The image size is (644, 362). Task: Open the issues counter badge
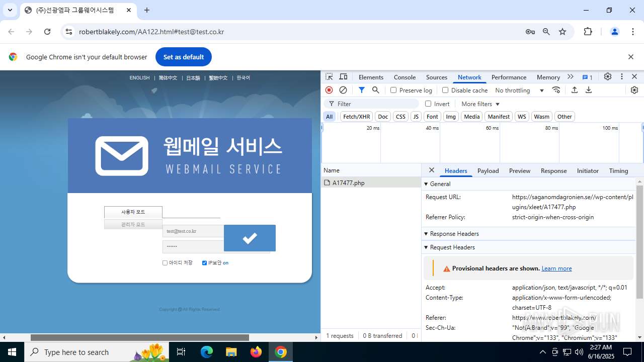[587, 77]
